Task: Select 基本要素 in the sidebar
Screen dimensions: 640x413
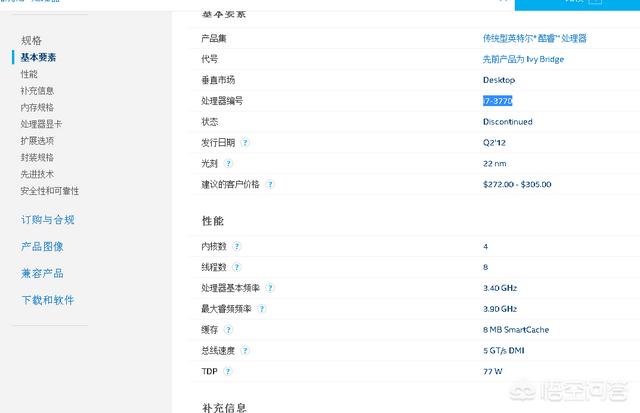Action: pyautogui.click(x=38, y=58)
